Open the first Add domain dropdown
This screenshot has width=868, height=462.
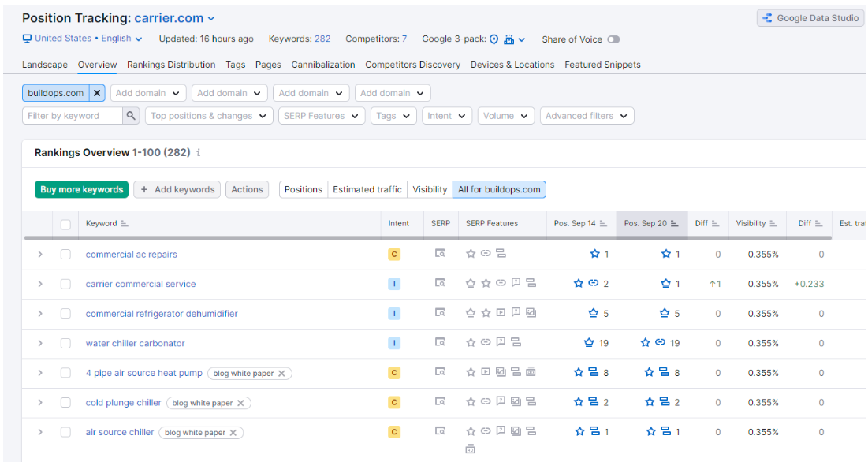[147, 93]
